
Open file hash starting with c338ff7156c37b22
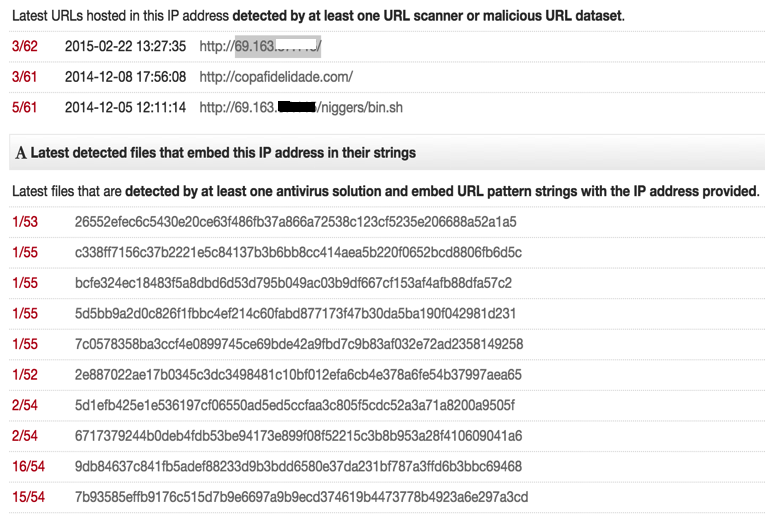pyautogui.click(x=298, y=253)
